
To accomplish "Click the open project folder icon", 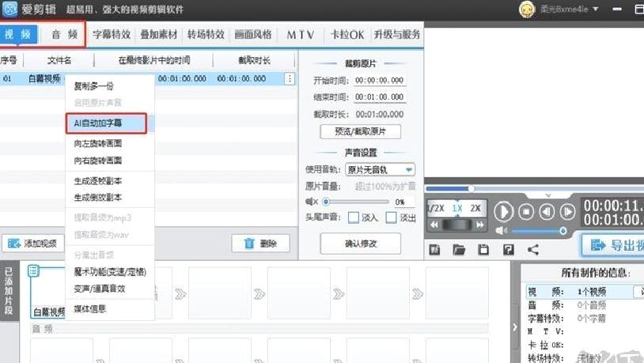I will pos(459,250).
